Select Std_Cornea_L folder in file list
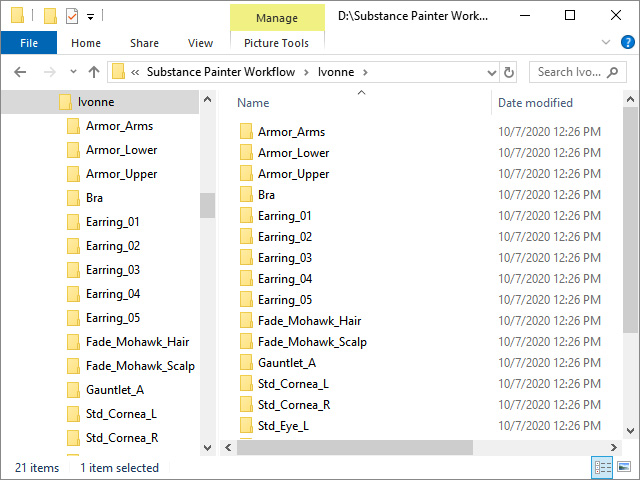640x480 pixels. coord(293,384)
